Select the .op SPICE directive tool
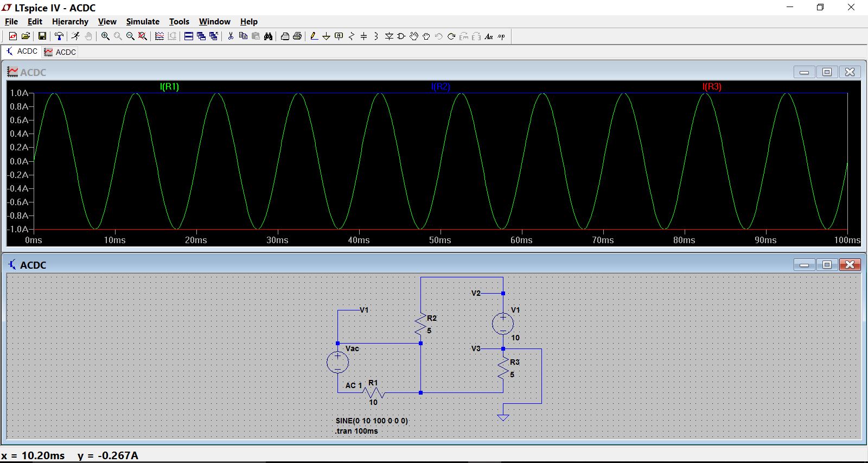The image size is (868, 463). pyautogui.click(x=501, y=36)
